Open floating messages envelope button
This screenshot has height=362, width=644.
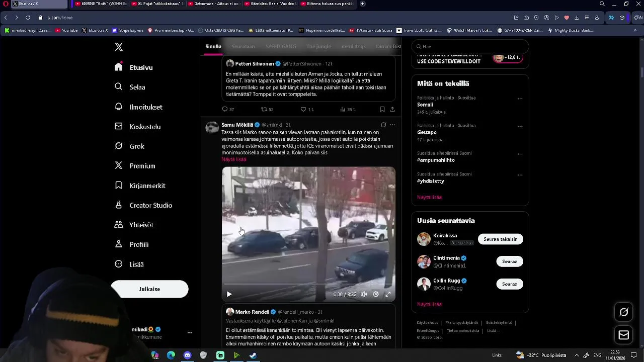click(x=624, y=335)
